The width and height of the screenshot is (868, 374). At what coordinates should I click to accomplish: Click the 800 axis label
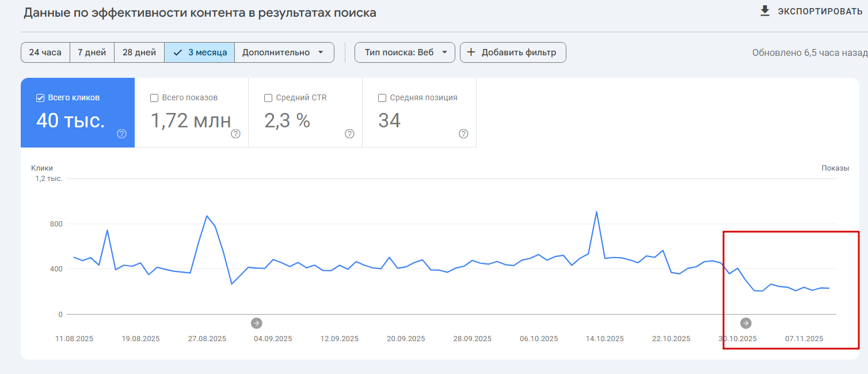pyautogui.click(x=56, y=224)
